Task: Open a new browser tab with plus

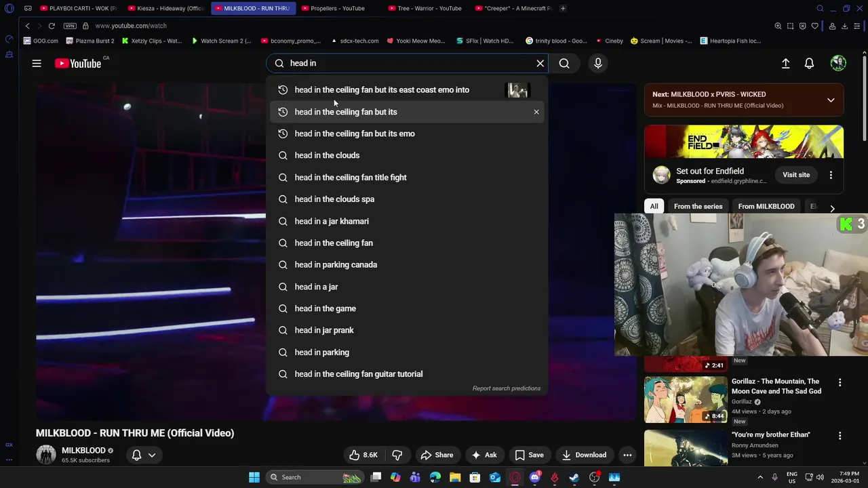Action: click(563, 8)
